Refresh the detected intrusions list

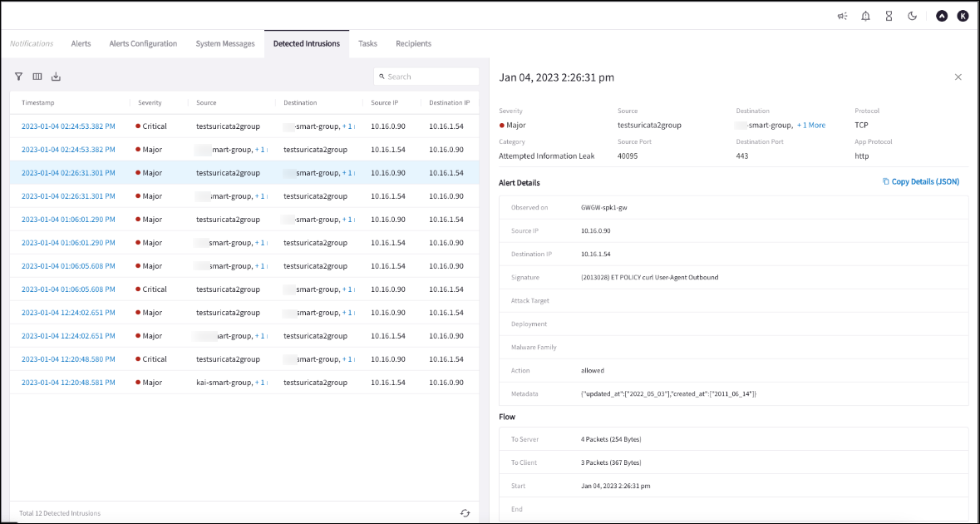coord(465,513)
